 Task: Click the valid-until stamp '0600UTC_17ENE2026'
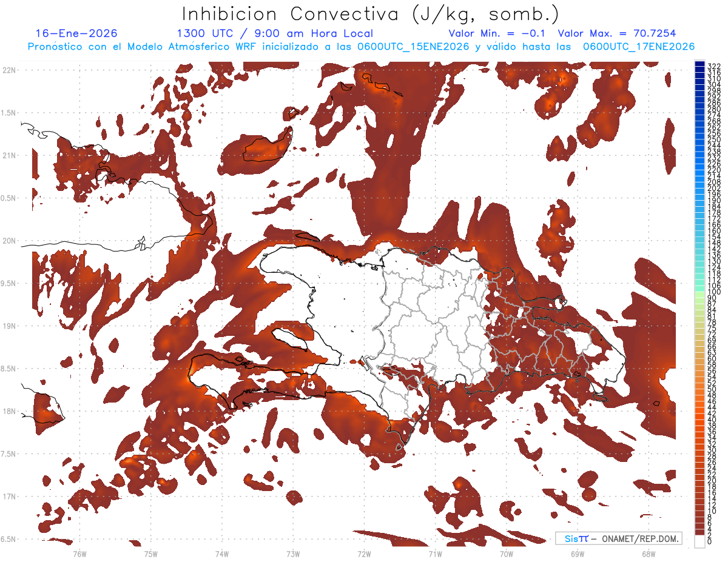click(x=639, y=47)
